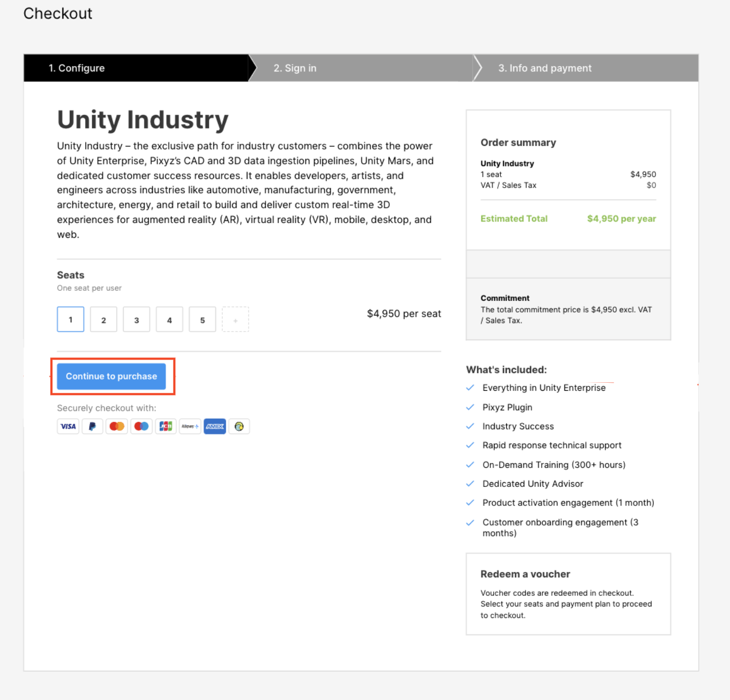Select 2 seats option
730x700 pixels.
pos(104,319)
